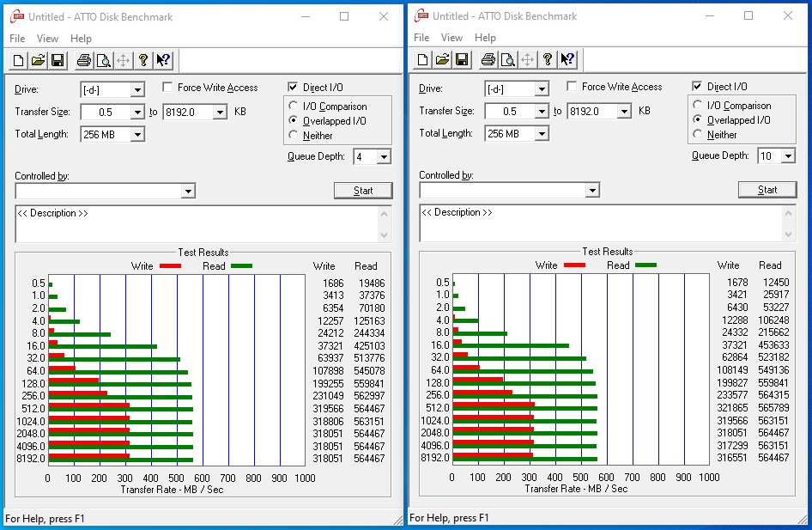Select Overlapped I/O radio in right window
This screenshot has height=530, width=812.
(x=698, y=119)
